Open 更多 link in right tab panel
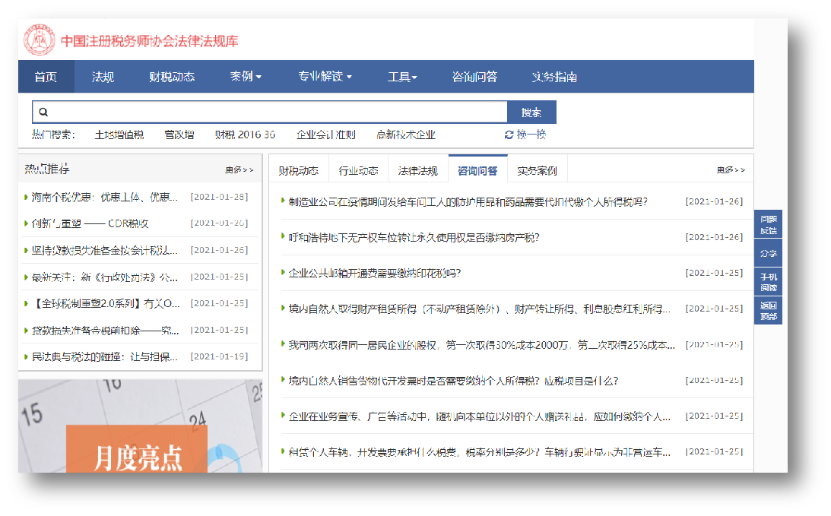The width and height of the screenshot is (831, 516). point(731,170)
